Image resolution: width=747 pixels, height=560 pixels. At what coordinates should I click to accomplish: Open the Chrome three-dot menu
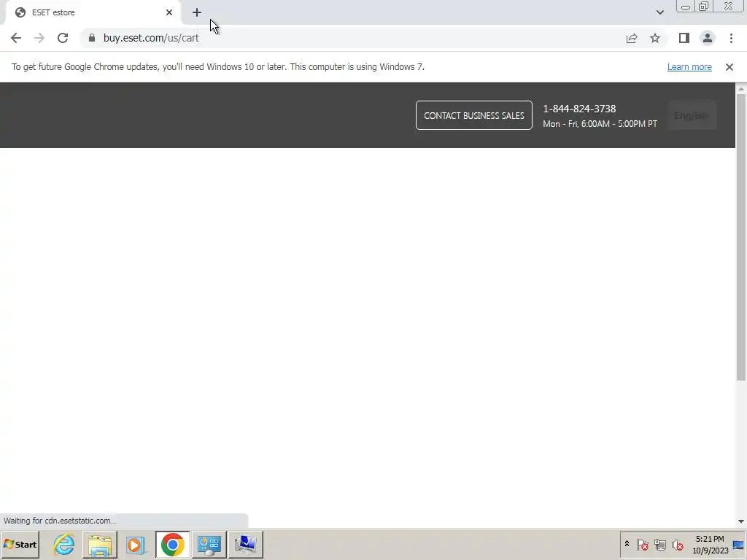pos(731,38)
